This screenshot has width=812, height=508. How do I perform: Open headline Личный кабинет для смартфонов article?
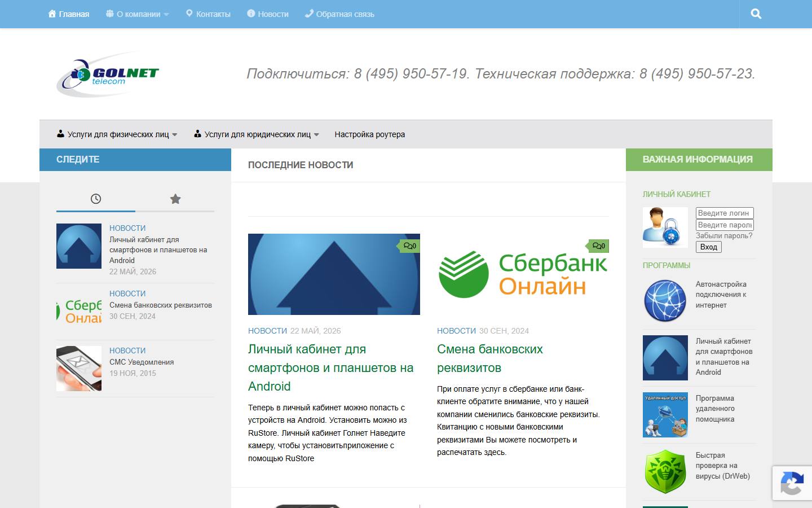coord(331,367)
